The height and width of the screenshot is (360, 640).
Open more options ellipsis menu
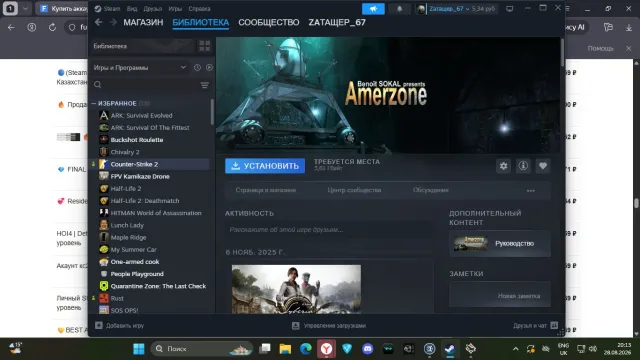click(x=530, y=190)
